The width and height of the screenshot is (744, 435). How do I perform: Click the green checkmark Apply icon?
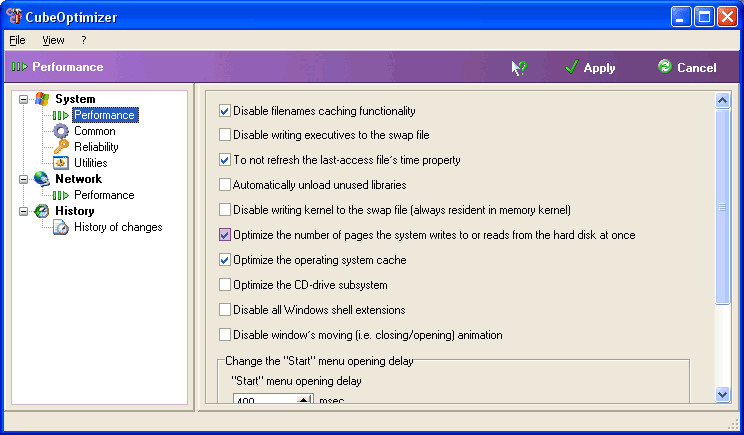click(x=572, y=67)
